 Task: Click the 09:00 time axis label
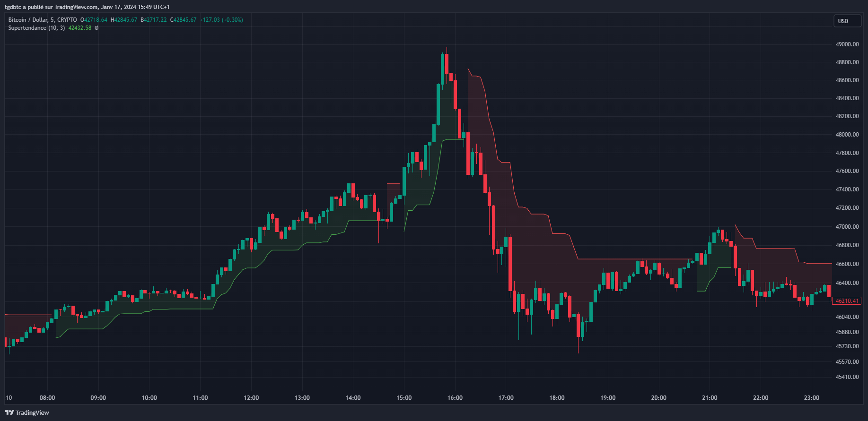pyautogui.click(x=98, y=398)
